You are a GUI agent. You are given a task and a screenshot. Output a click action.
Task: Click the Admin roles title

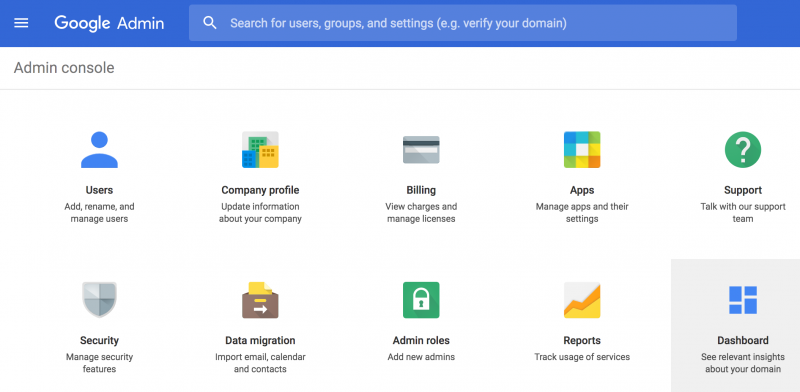point(421,340)
